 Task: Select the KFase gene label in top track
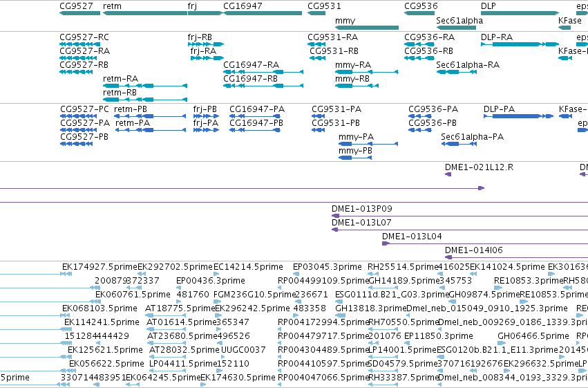569,20
